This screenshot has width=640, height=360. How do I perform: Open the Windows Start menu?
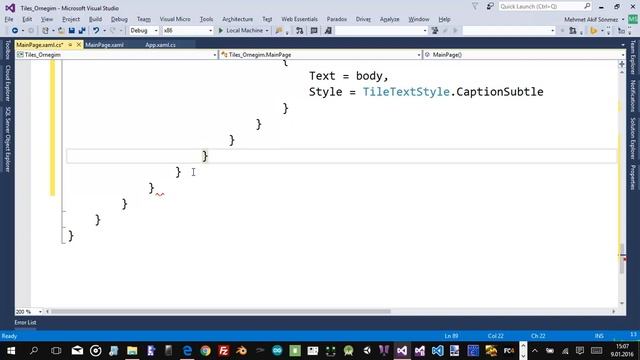click(x=11, y=351)
